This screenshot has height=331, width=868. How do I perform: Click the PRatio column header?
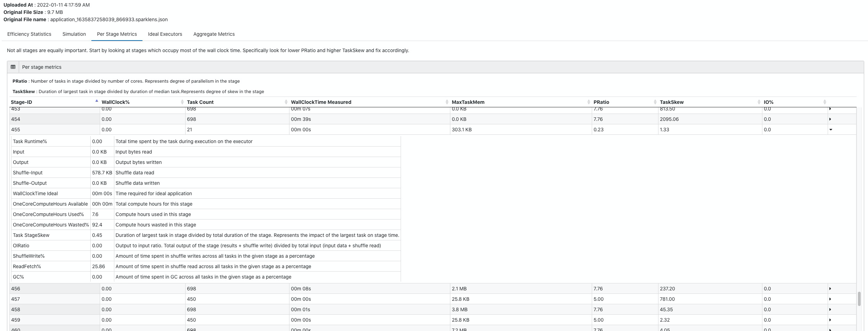click(601, 102)
